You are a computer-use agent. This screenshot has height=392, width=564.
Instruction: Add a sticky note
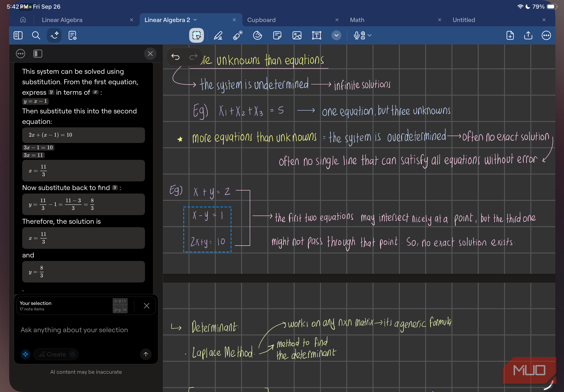(x=277, y=35)
